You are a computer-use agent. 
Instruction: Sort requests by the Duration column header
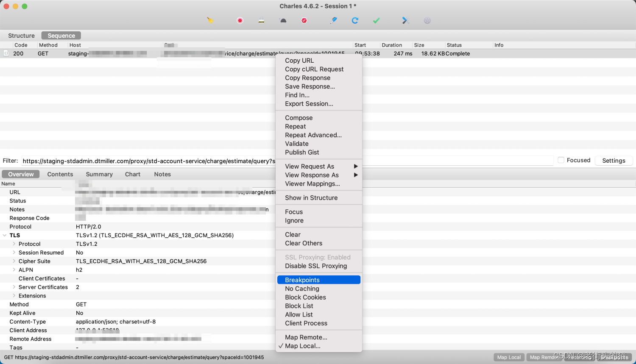[x=396, y=45]
